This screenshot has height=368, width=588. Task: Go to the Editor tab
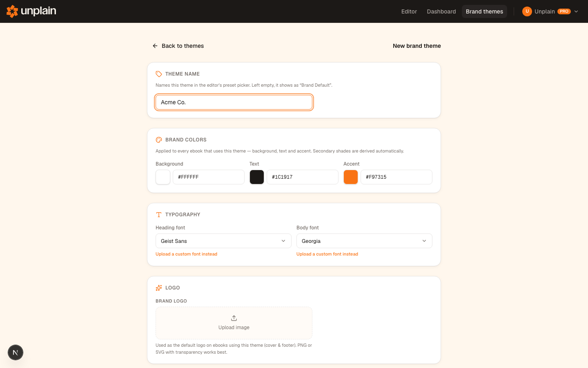click(x=409, y=11)
